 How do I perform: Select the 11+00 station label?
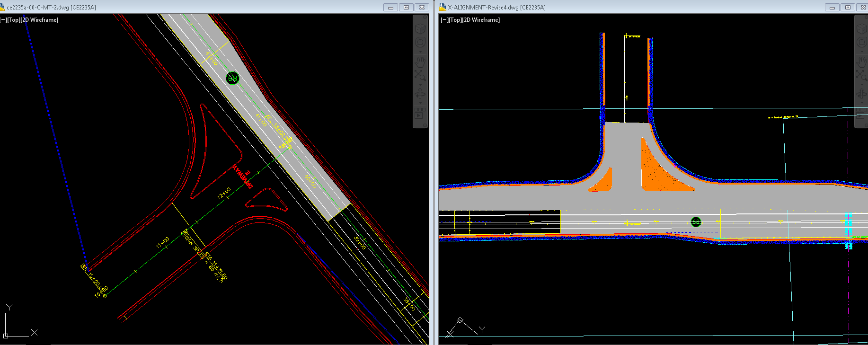point(163,243)
